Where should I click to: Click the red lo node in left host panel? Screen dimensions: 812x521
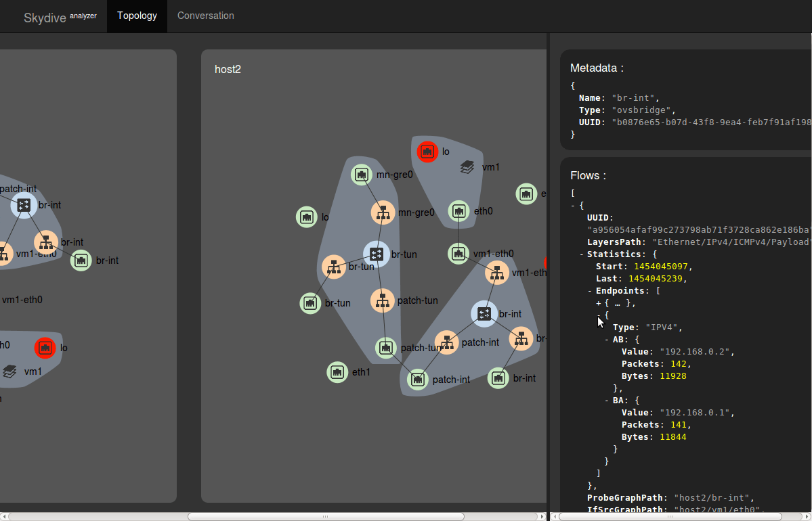[x=45, y=348]
